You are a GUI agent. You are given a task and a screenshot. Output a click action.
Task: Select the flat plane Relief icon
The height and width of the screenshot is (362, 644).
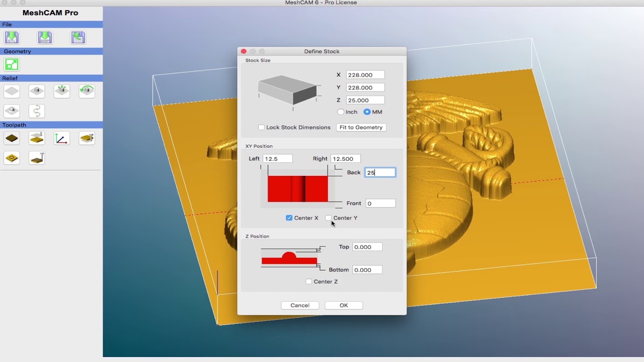click(12, 91)
